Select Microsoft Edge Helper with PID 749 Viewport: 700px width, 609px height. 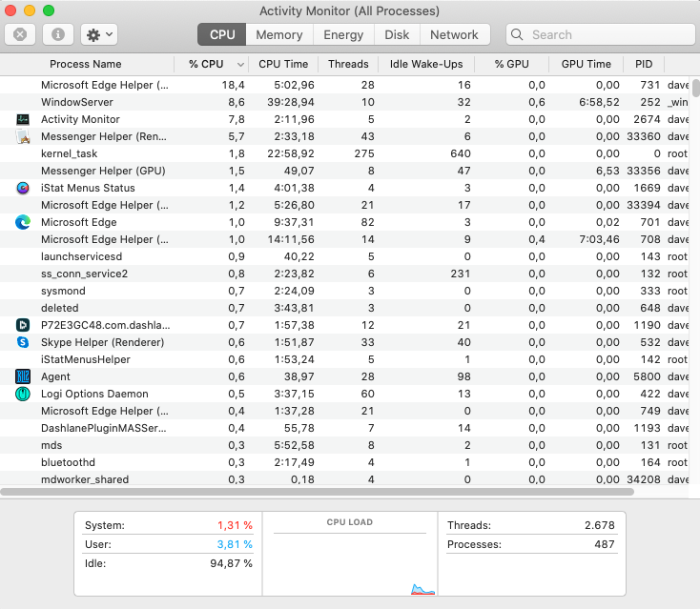pos(344,411)
